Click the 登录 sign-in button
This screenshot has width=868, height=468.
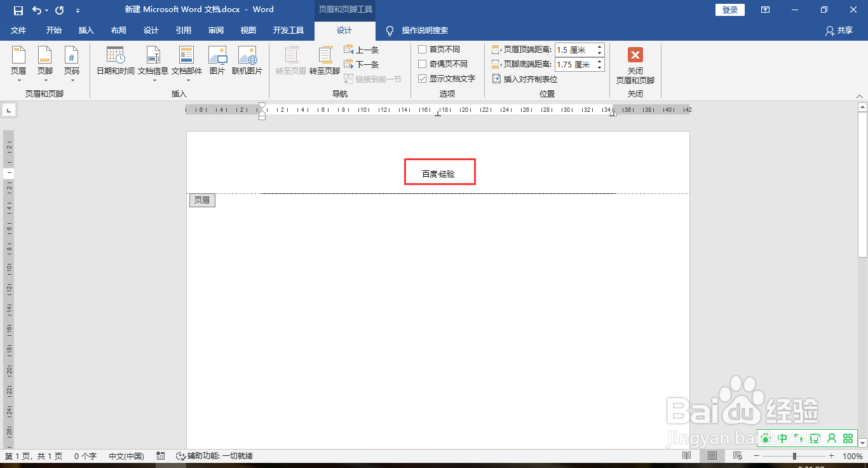[729, 10]
